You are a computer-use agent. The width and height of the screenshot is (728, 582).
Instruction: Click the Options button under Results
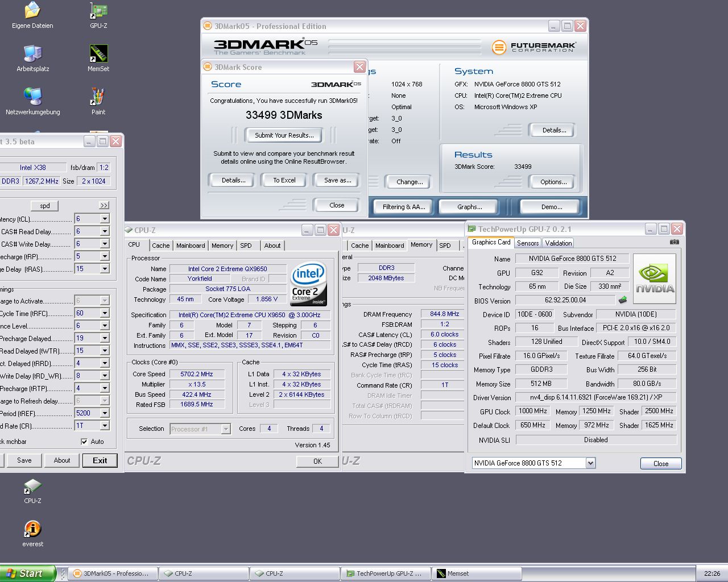click(553, 182)
